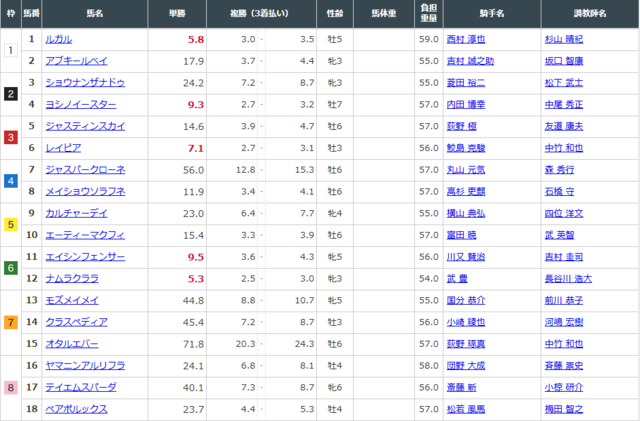Open jockey 丸山 元気 page
The image size is (640, 421).
pyautogui.click(x=466, y=169)
